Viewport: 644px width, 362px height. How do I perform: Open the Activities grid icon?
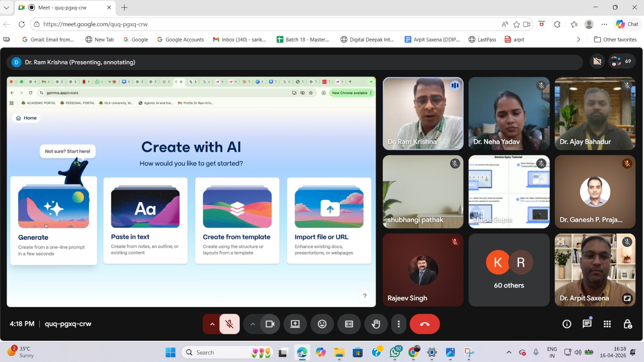point(607,324)
